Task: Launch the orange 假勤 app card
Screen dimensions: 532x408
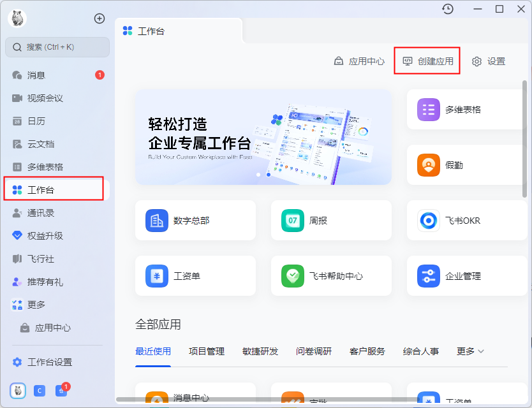Action: tap(466, 165)
